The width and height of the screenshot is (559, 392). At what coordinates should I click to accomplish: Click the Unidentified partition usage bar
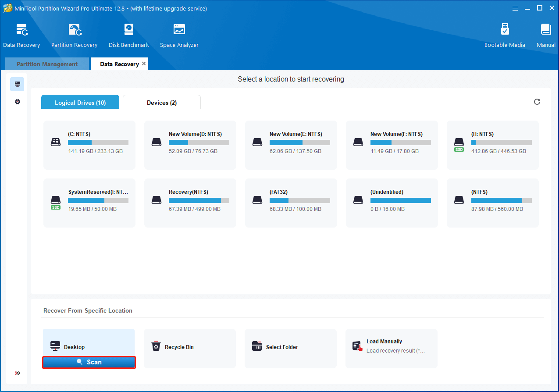[401, 200]
